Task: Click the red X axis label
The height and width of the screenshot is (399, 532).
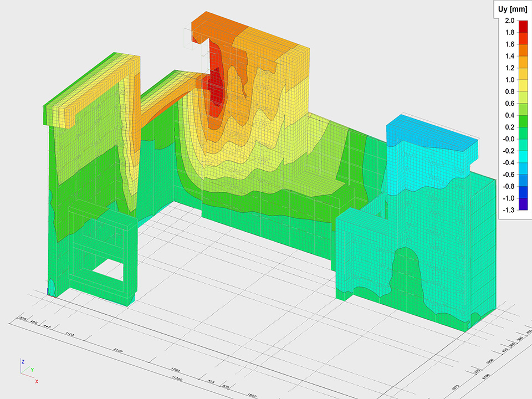Action: 37,381
